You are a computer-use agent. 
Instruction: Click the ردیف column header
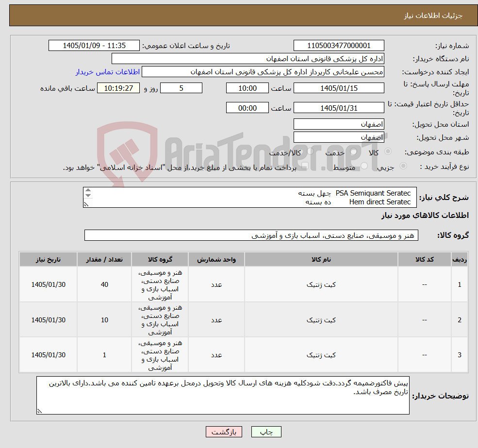pos(460,259)
